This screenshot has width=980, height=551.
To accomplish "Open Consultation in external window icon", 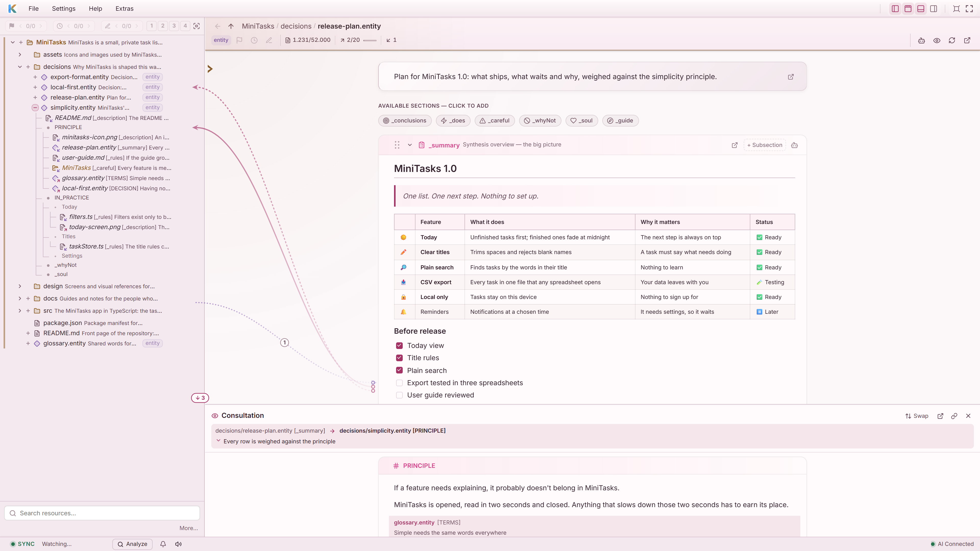I will (940, 416).
